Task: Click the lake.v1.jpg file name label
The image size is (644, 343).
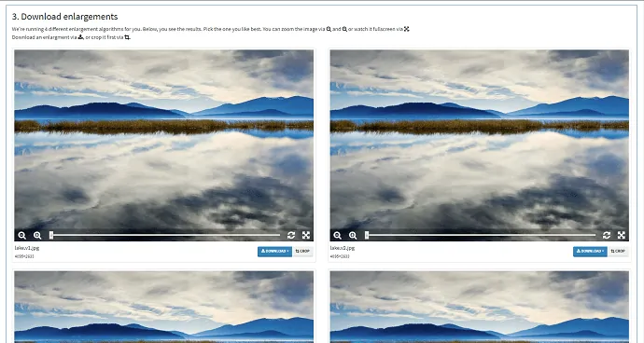Action: point(27,248)
